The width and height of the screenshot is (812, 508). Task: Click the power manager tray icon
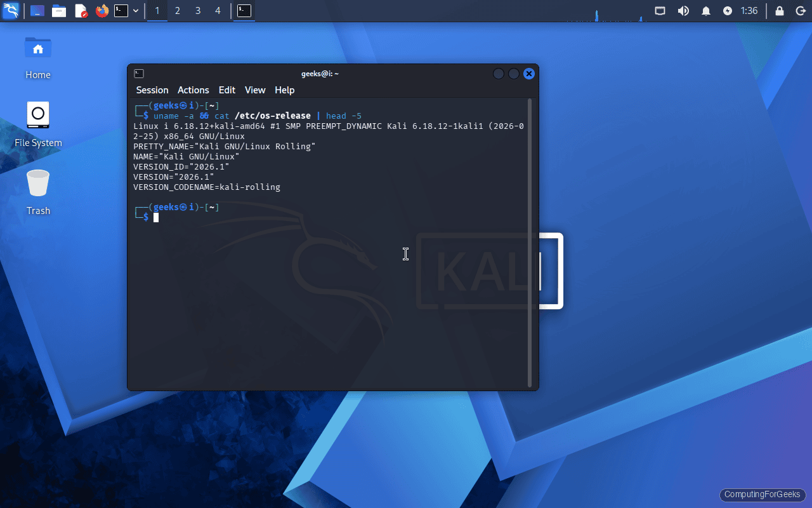coord(727,11)
